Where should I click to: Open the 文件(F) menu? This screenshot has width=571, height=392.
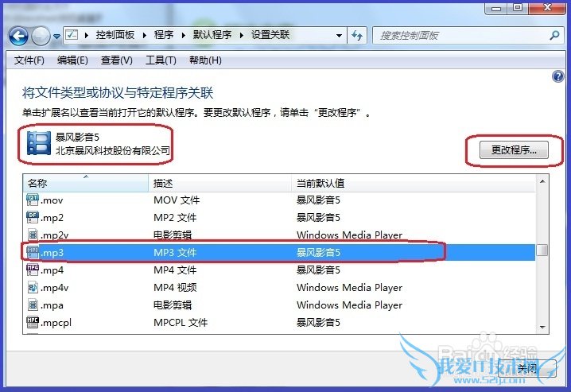click(x=29, y=60)
